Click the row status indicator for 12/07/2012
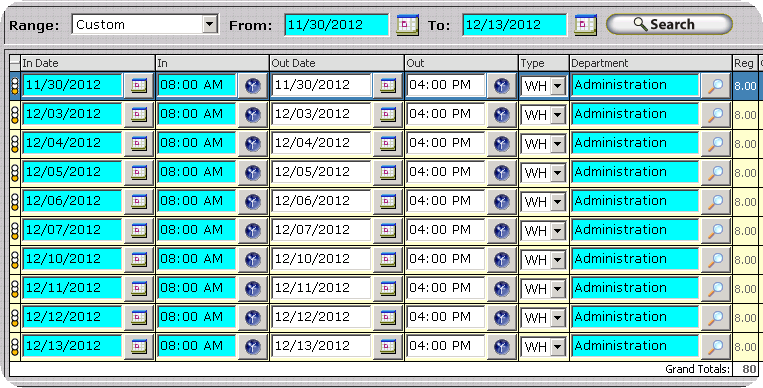Screen dimensions: 763x388 pos(15,231)
